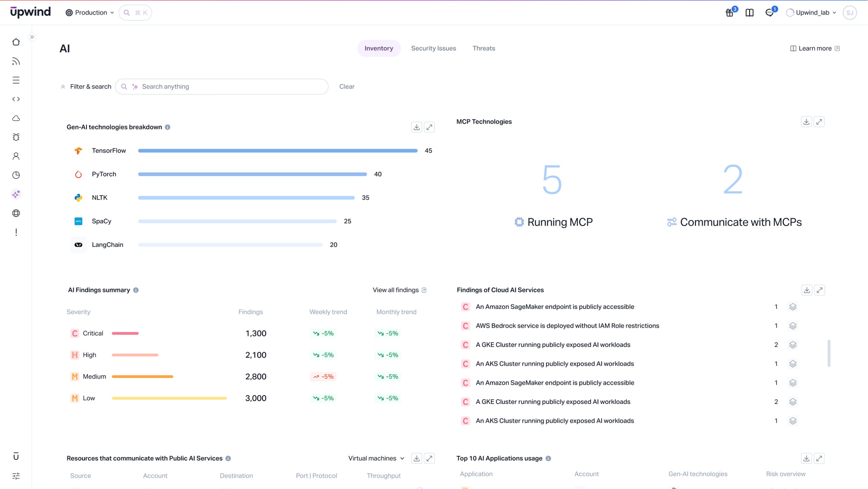Image resolution: width=868 pixels, height=489 pixels.
Task: Click the LangChain row label
Action: (x=107, y=245)
